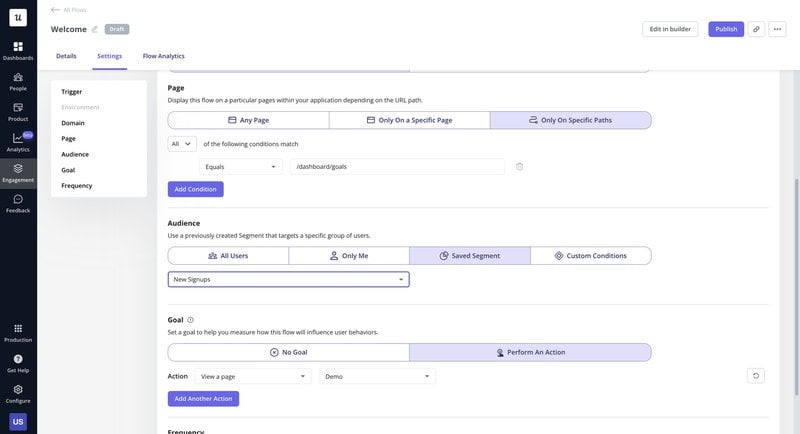
Task: Open the Equals operator dropdown
Action: click(240, 167)
